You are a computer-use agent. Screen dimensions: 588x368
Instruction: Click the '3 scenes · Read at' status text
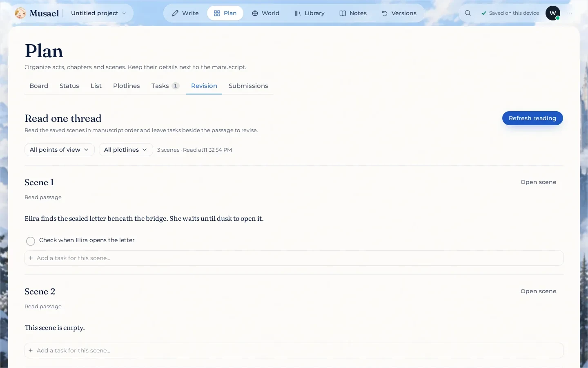tap(194, 150)
